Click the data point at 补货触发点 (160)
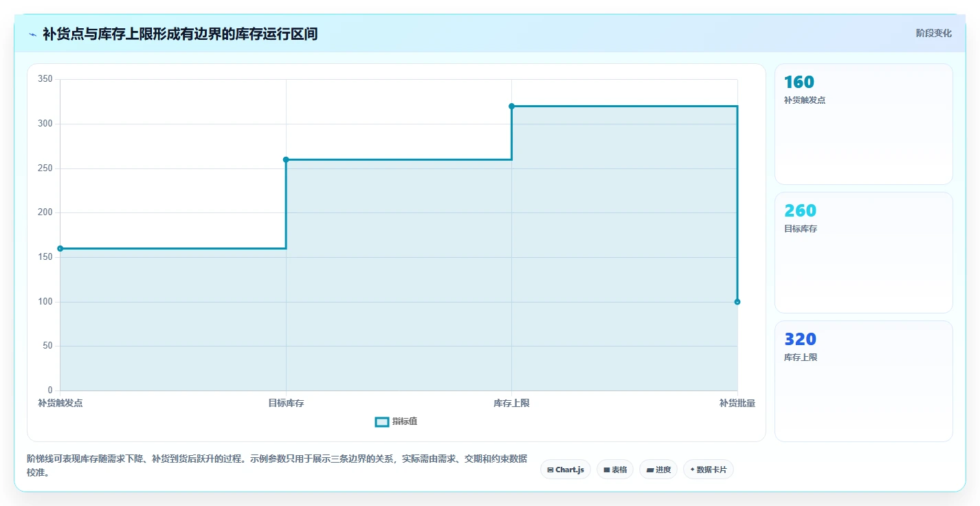This screenshot has width=980, height=506. click(x=60, y=248)
